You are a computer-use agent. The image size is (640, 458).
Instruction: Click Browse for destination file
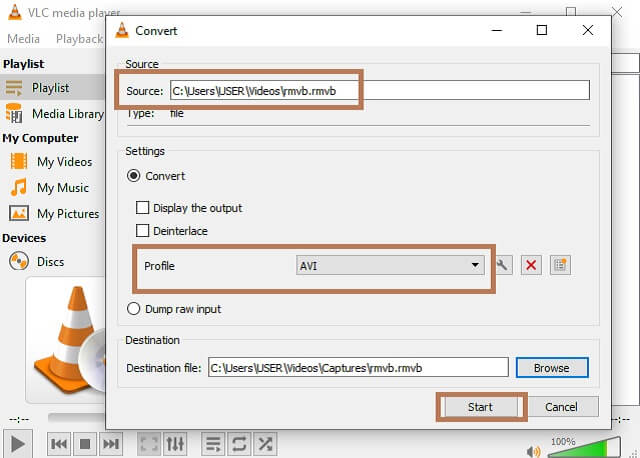(x=552, y=368)
